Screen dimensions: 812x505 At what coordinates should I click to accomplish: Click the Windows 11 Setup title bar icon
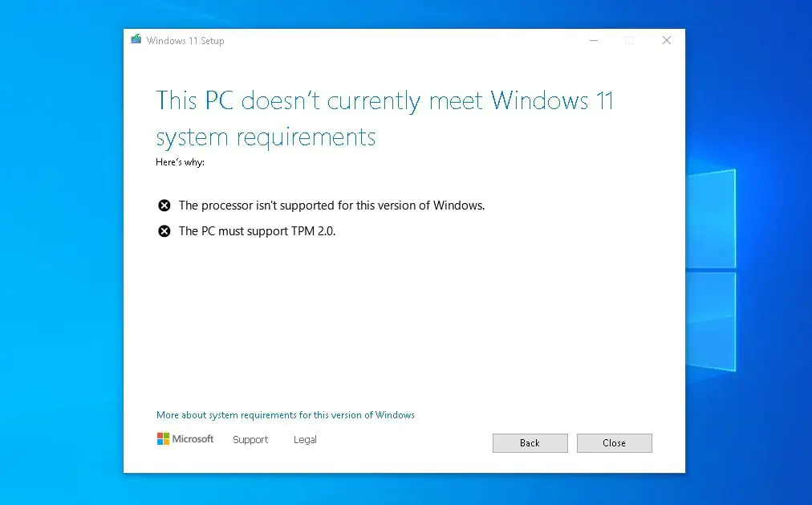pos(136,39)
